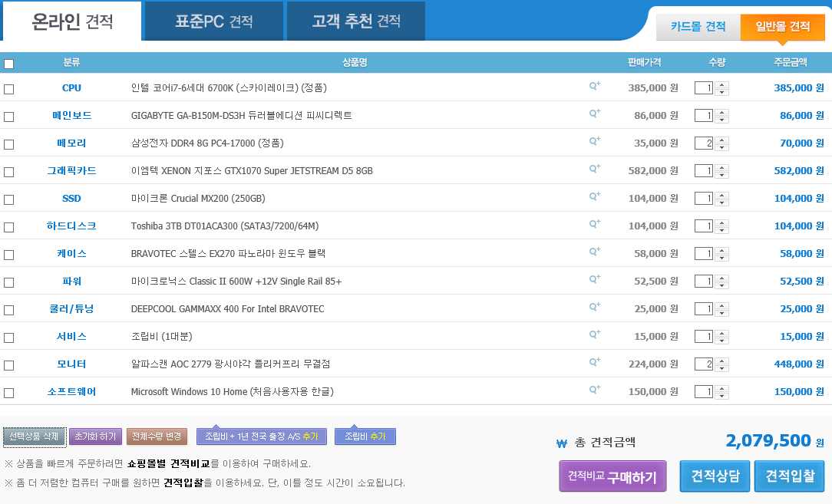Image resolution: width=832 pixels, height=504 pixels.
Task: Select the 하드디스크 row checkbox
Action: tap(8, 227)
